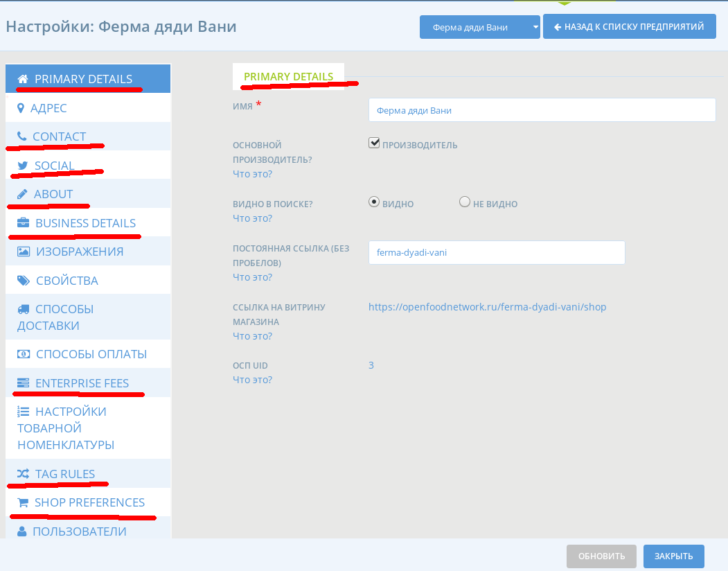Click Что это? under ВИДНО В ПОИСКЕ

(x=252, y=218)
